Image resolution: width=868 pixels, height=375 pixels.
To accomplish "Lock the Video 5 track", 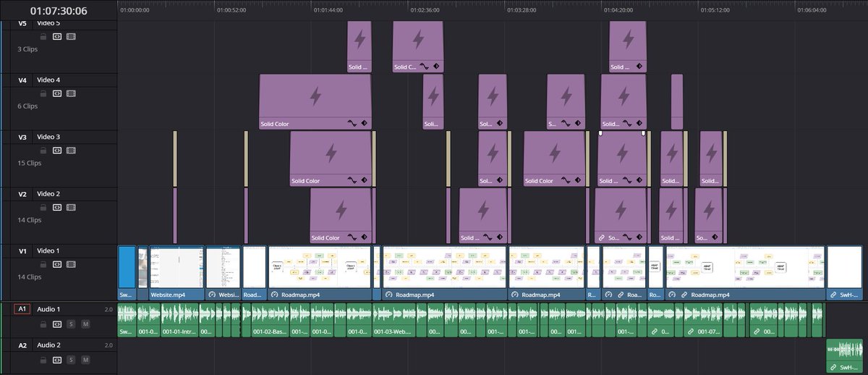I will tap(43, 36).
